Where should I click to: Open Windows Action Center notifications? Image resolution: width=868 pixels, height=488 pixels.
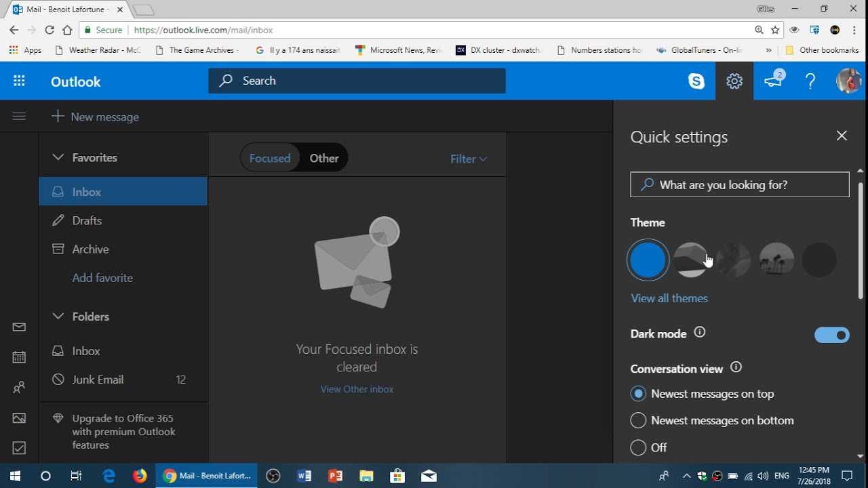[x=847, y=476]
